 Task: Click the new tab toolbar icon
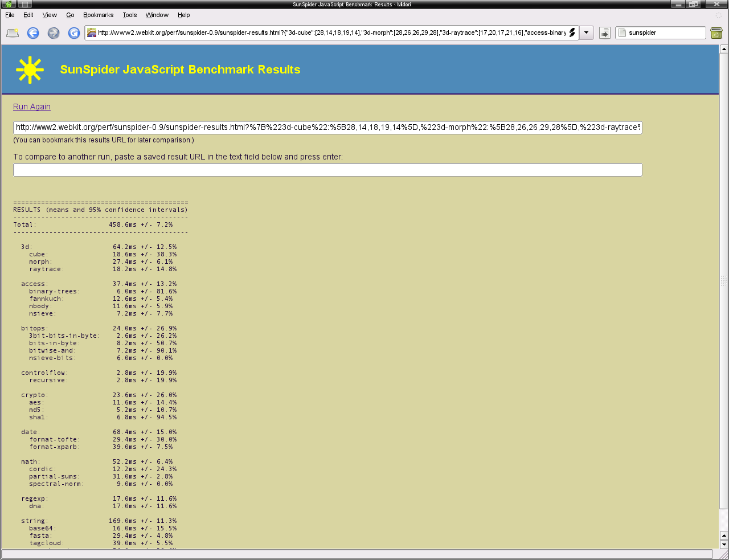[13, 33]
